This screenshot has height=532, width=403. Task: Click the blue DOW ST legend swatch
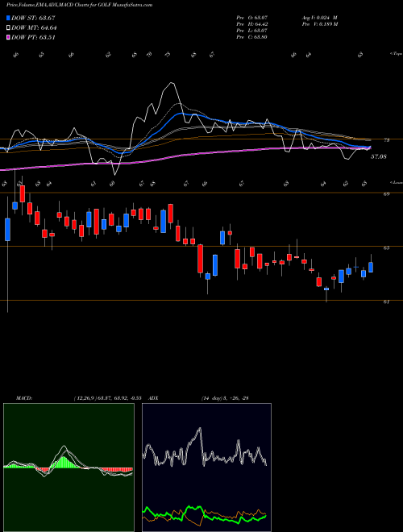point(8,18)
